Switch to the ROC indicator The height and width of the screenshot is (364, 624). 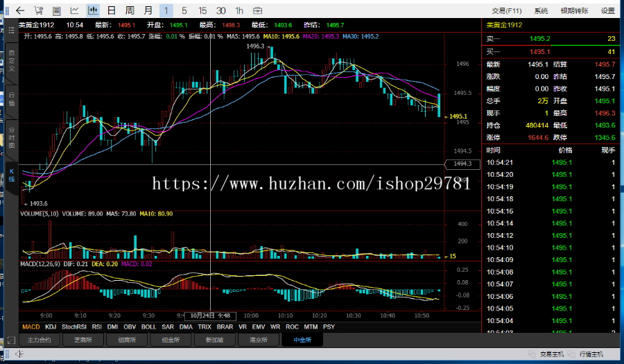292,327
